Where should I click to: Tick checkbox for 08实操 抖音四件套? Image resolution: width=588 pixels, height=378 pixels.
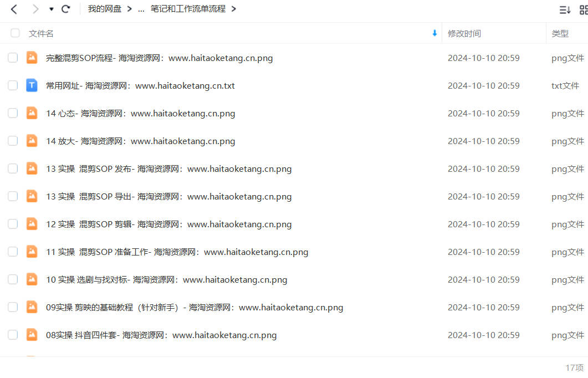pos(13,335)
